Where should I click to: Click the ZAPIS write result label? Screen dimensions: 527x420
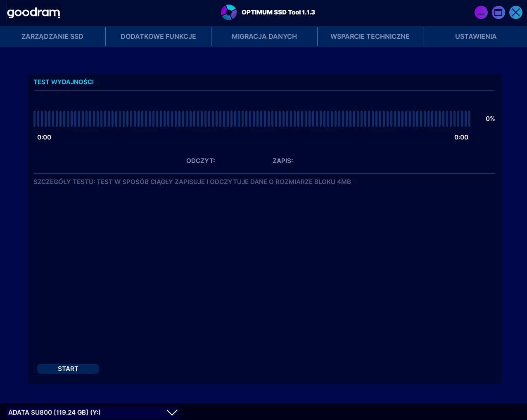click(x=283, y=161)
